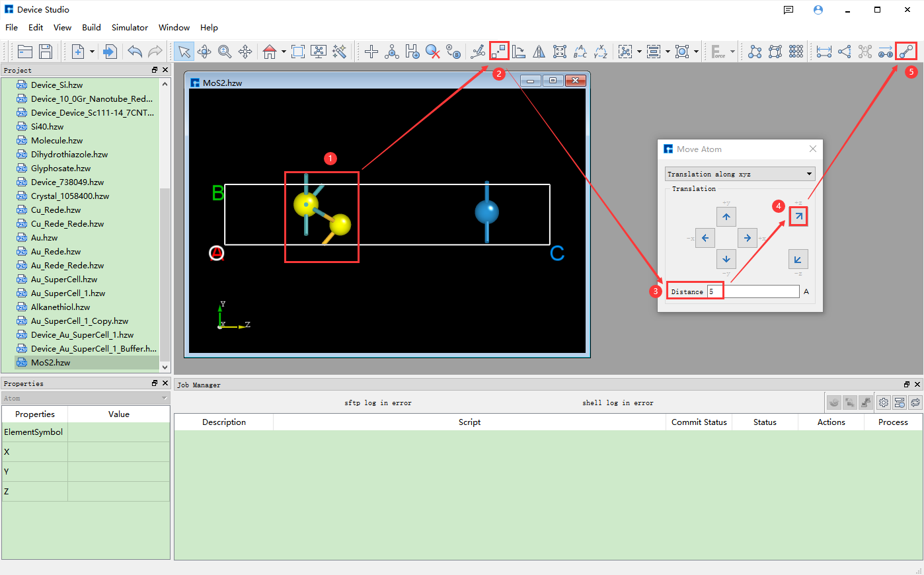
Task: Open the Simulator menu
Action: point(130,27)
